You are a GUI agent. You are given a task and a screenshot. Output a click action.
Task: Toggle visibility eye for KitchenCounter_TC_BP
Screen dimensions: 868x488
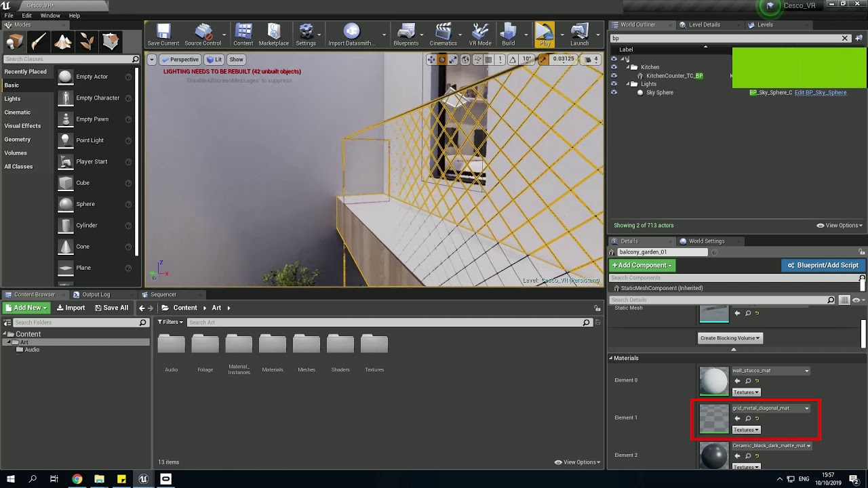click(614, 76)
